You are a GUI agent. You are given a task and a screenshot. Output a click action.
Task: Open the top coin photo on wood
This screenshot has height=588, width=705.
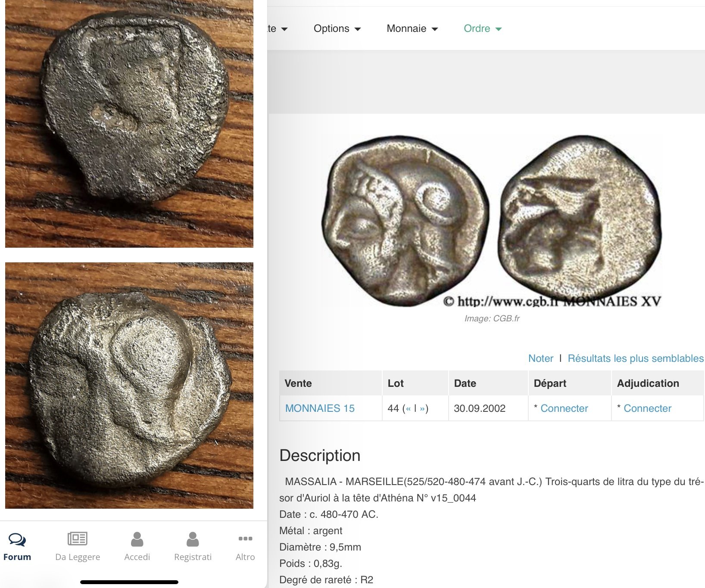point(129,124)
